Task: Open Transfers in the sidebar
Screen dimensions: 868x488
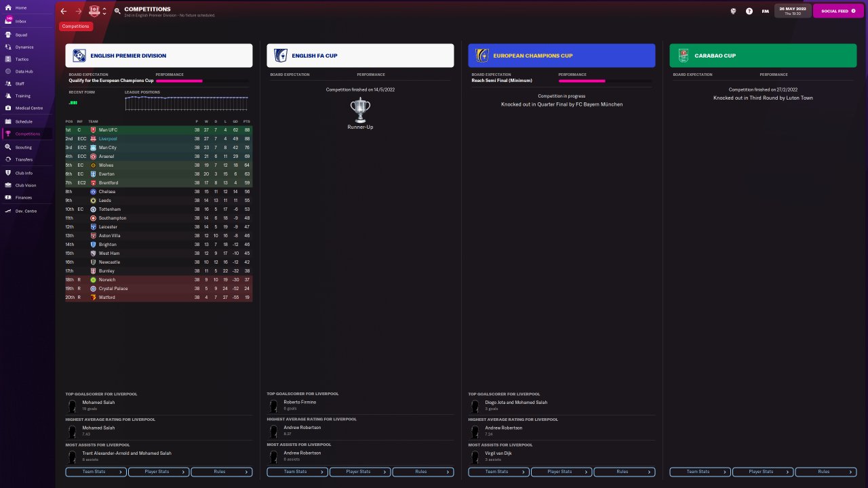Action: pyautogui.click(x=26, y=159)
